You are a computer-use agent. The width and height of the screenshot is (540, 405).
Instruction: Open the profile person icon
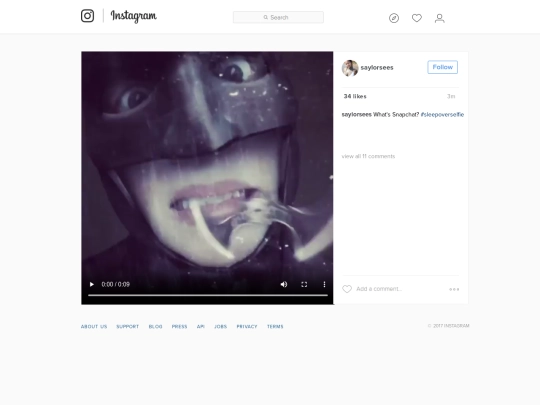(439, 18)
